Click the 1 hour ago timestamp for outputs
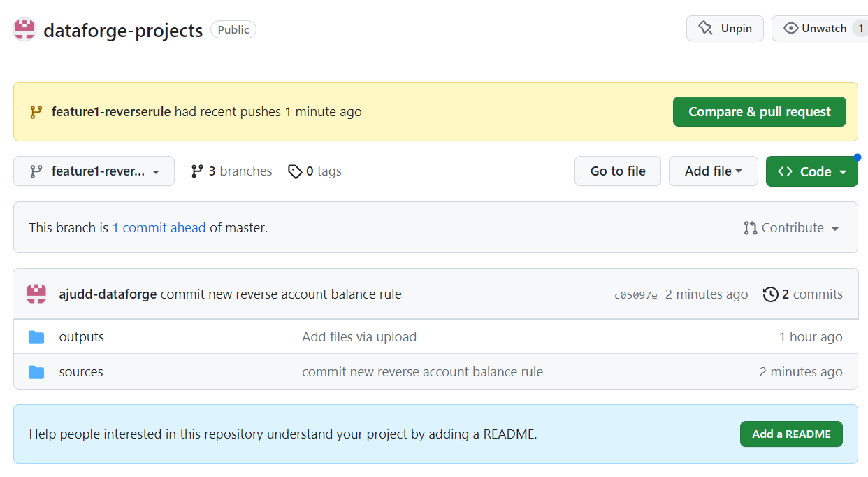Image resolution: width=868 pixels, height=477 pixels. (811, 337)
